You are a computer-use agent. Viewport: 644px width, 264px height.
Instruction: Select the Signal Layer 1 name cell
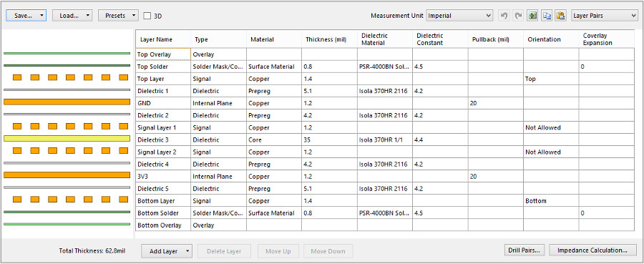pos(163,127)
